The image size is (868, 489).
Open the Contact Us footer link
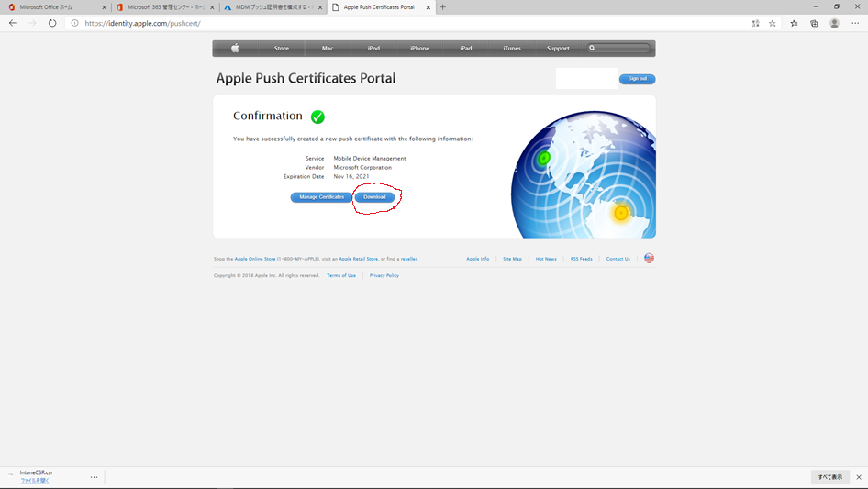[x=618, y=259]
